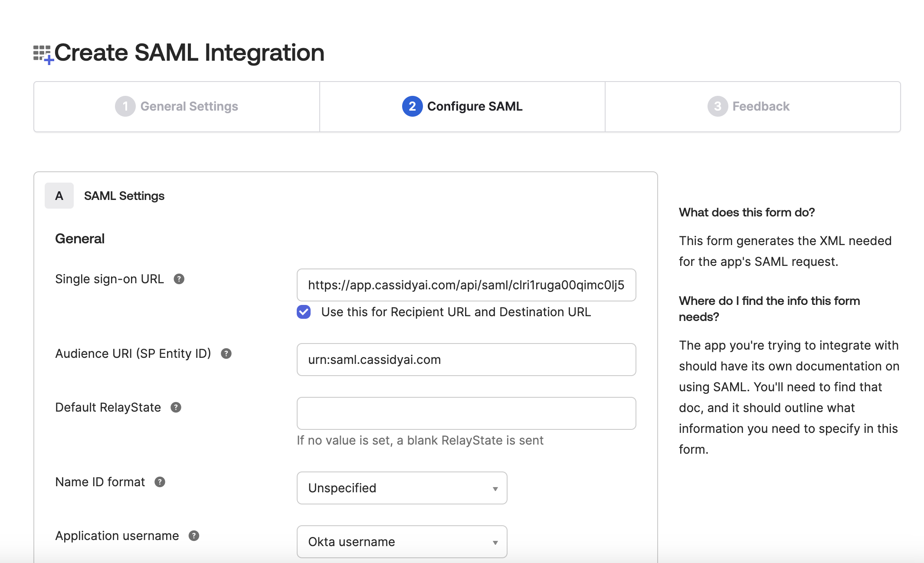This screenshot has width=924, height=563.
Task: Click the Create SAML Integration app icon
Action: pos(43,52)
